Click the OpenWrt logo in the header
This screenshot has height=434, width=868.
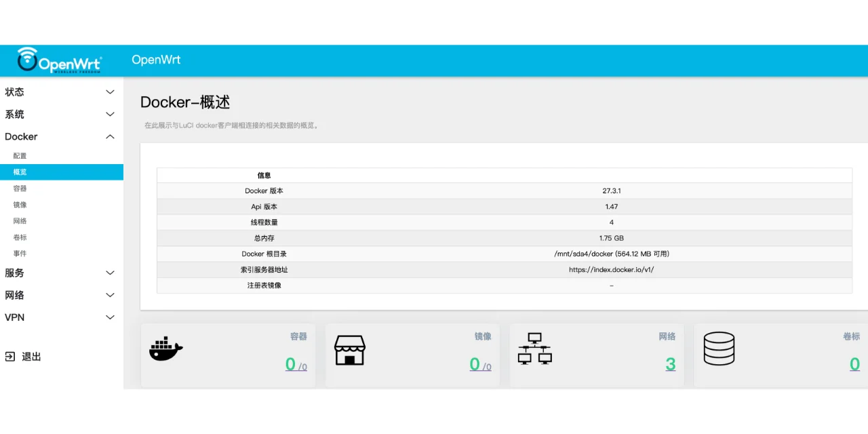(60, 60)
